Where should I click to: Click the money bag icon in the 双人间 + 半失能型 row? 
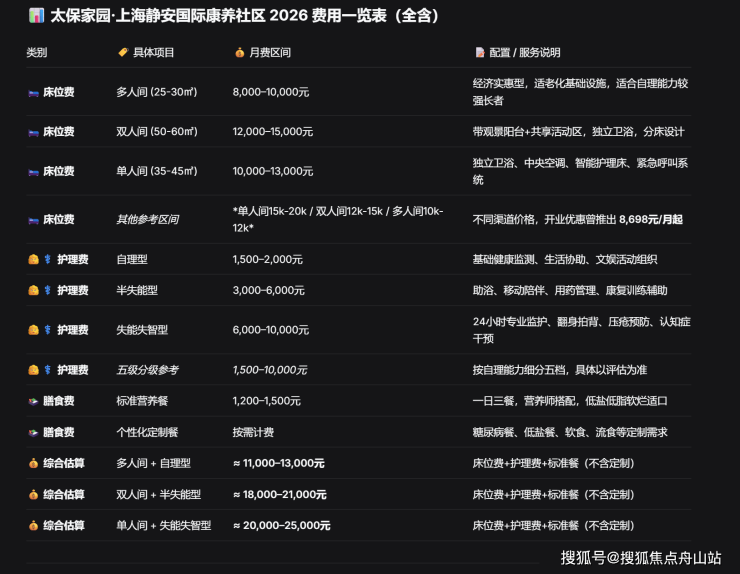tap(34, 495)
